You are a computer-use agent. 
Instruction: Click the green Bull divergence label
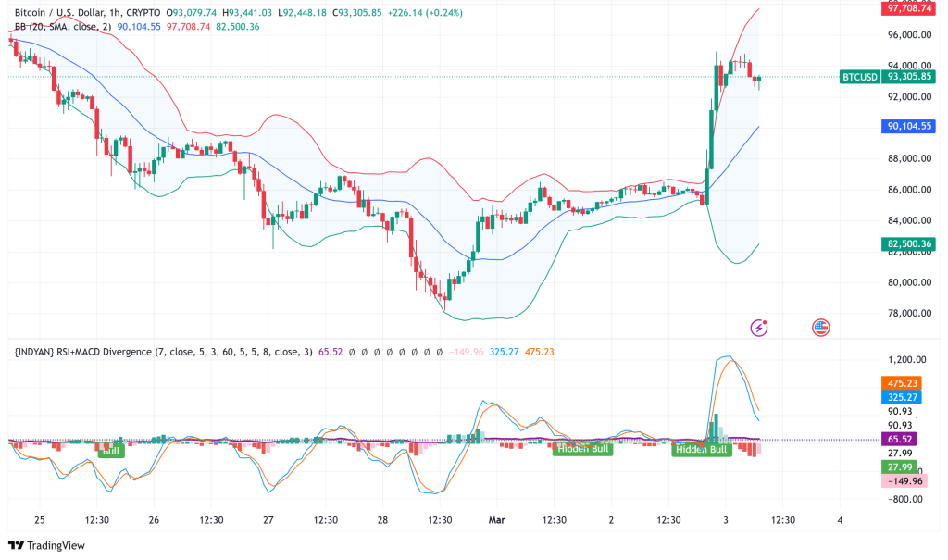[111, 451]
